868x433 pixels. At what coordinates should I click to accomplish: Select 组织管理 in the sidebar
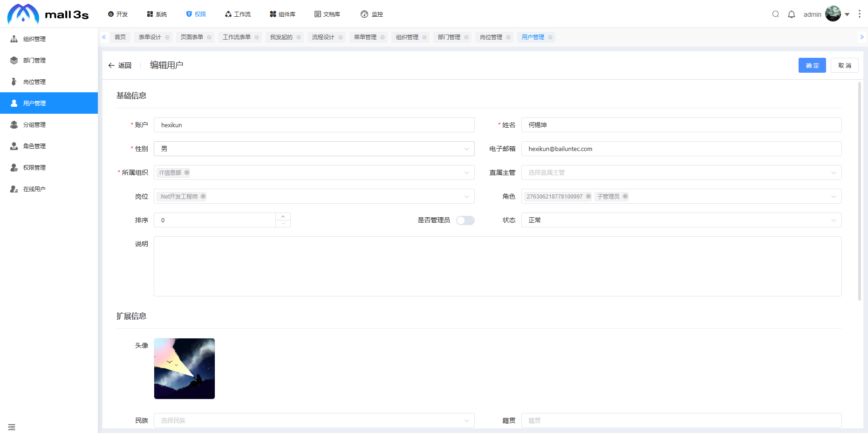click(49, 39)
